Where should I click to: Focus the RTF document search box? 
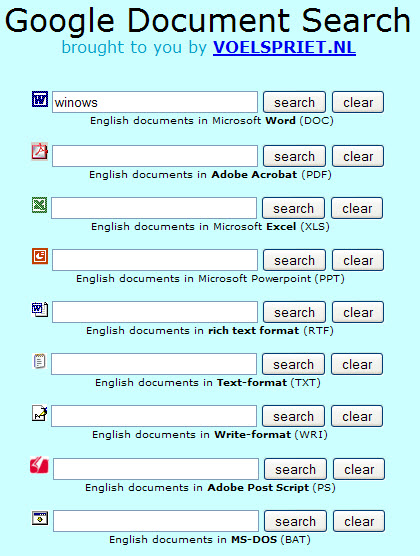click(x=155, y=312)
